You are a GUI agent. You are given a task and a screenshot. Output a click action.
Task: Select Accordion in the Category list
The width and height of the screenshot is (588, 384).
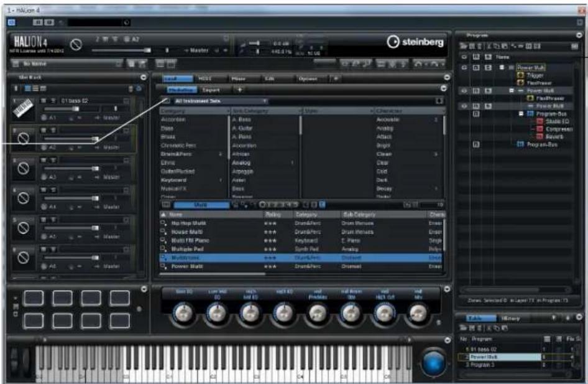pyautogui.click(x=173, y=119)
